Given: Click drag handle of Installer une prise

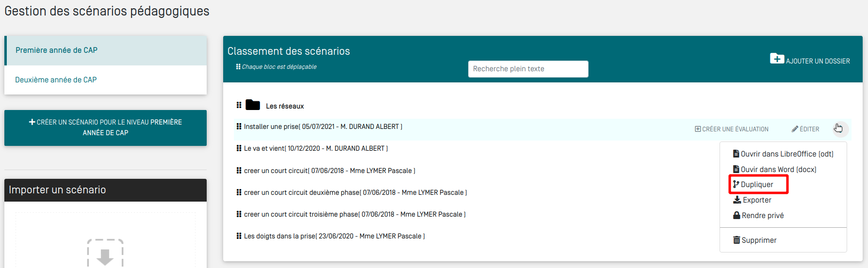Looking at the screenshot, I should click(x=239, y=126).
